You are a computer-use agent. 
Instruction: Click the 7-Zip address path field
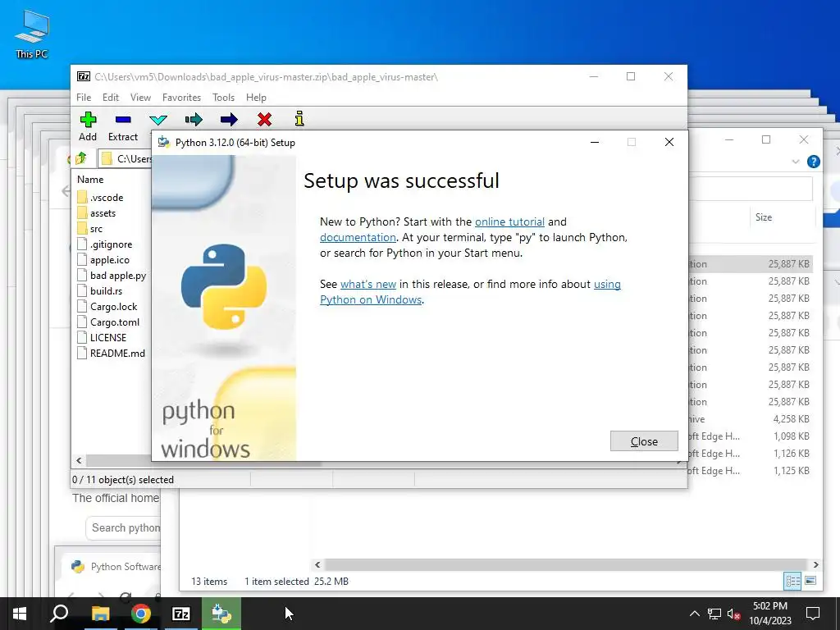[126, 158]
